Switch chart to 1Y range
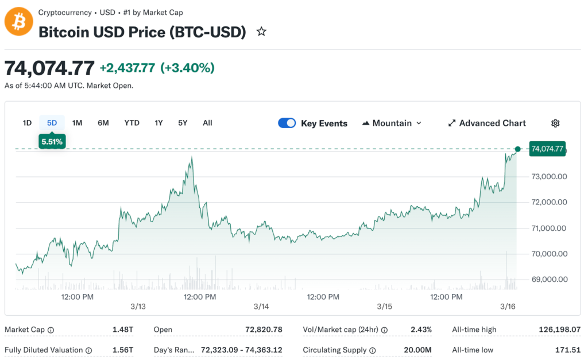The image size is (588, 364). 159,123
